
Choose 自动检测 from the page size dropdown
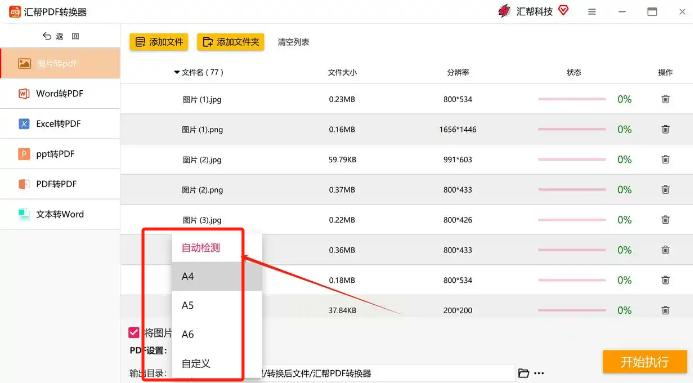click(217, 247)
